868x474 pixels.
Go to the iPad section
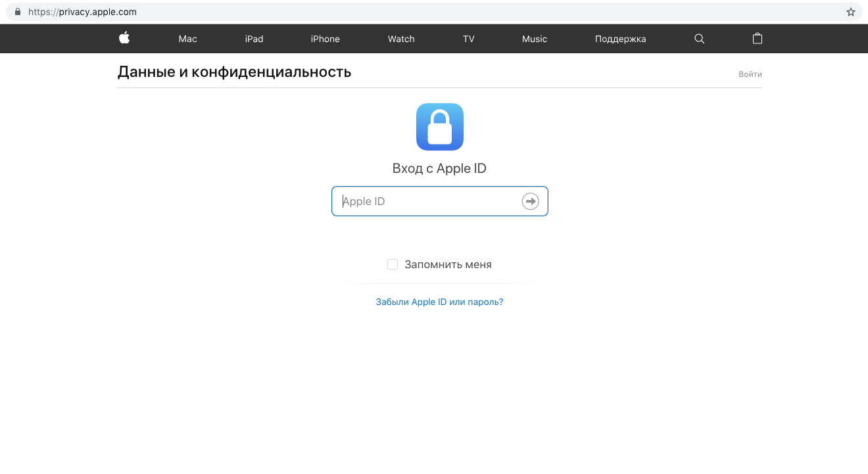coord(254,39)
